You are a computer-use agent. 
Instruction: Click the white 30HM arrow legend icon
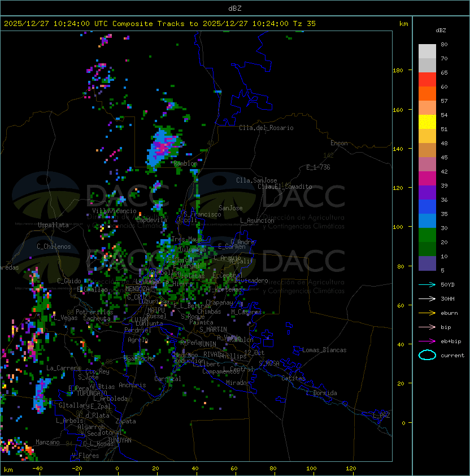point(427,298)
